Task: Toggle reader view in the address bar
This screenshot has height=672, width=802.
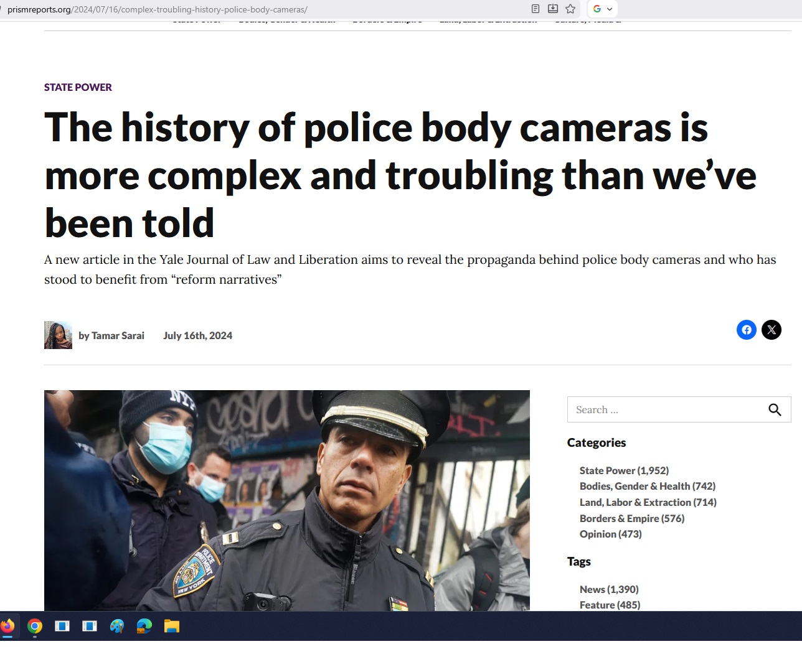Action: tap(535, 9)
